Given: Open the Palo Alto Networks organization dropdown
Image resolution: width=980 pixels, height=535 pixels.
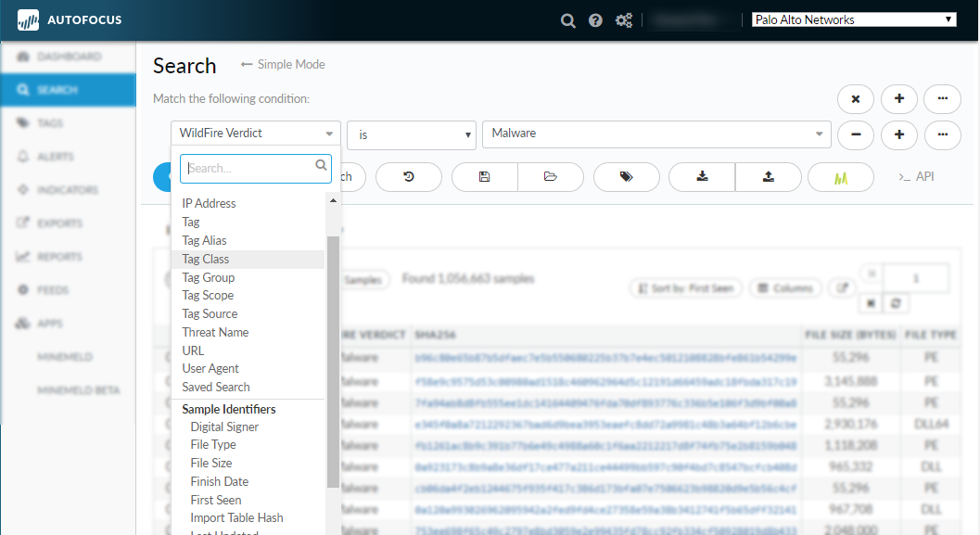Looking at the screenshot, I should pyautogui.click(x=853, y=19).
